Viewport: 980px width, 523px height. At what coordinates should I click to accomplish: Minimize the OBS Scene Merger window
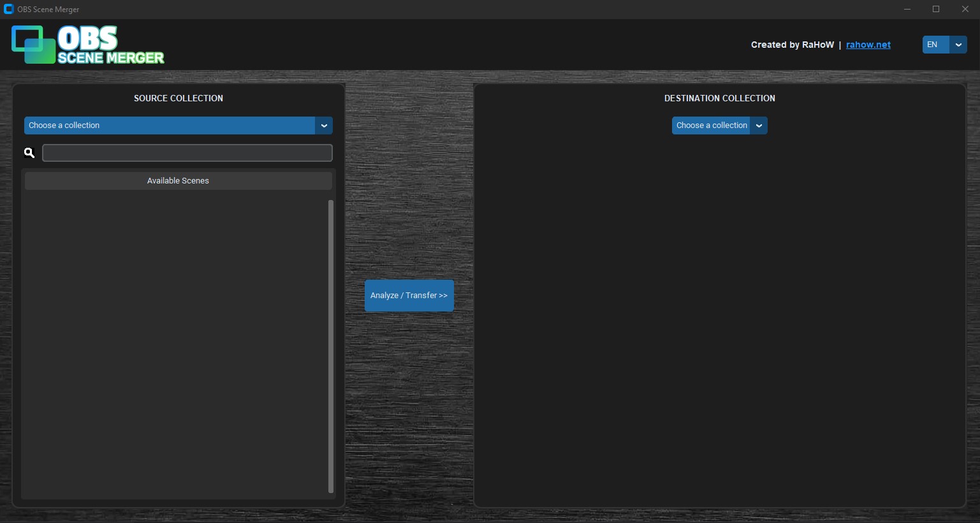pyautogui.click(x=907, y=9)
